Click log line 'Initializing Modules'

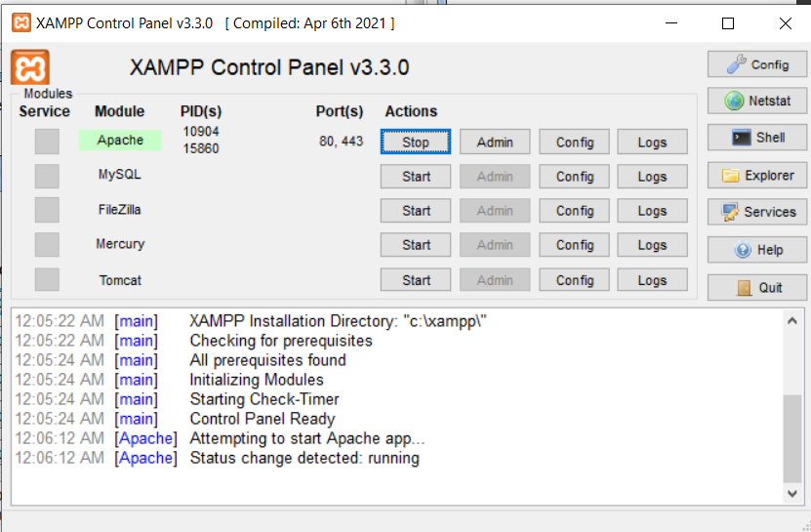tap(257, 380)
